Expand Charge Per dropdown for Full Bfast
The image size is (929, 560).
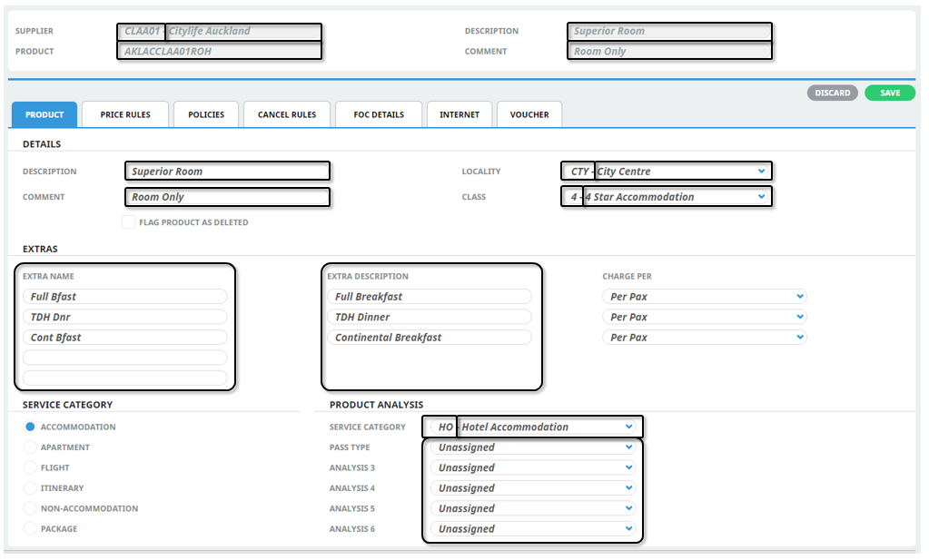799,297
